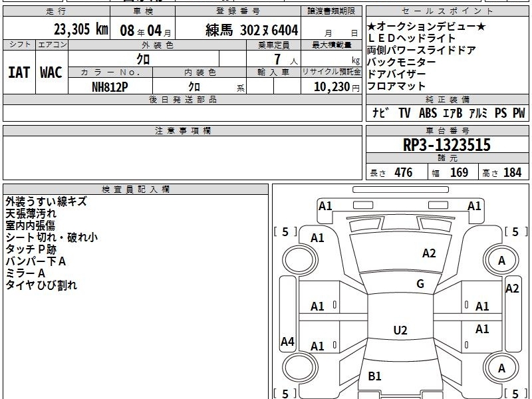Click the エアB equipment entry
The width and height of the screenshot is (532, 399).
point(453,112)
